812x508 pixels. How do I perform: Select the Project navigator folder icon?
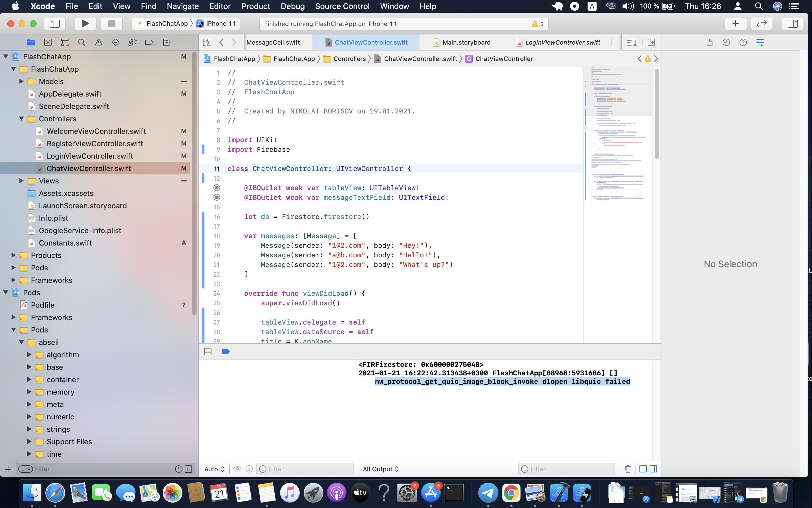[x=31, y=42]
